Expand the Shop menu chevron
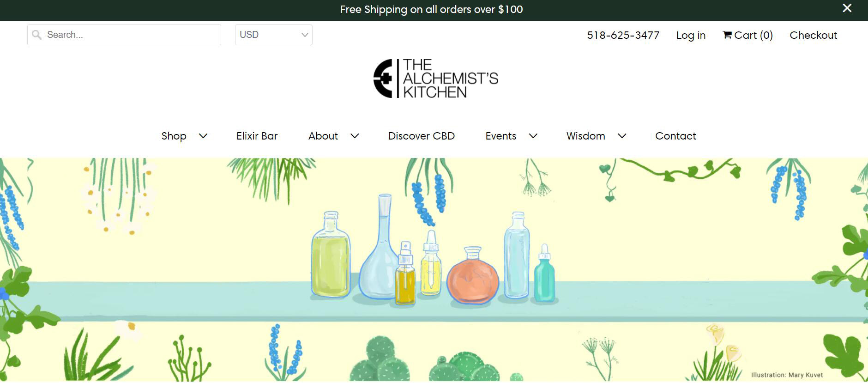The height and width of the screenshot is (383, 868). 203,136
